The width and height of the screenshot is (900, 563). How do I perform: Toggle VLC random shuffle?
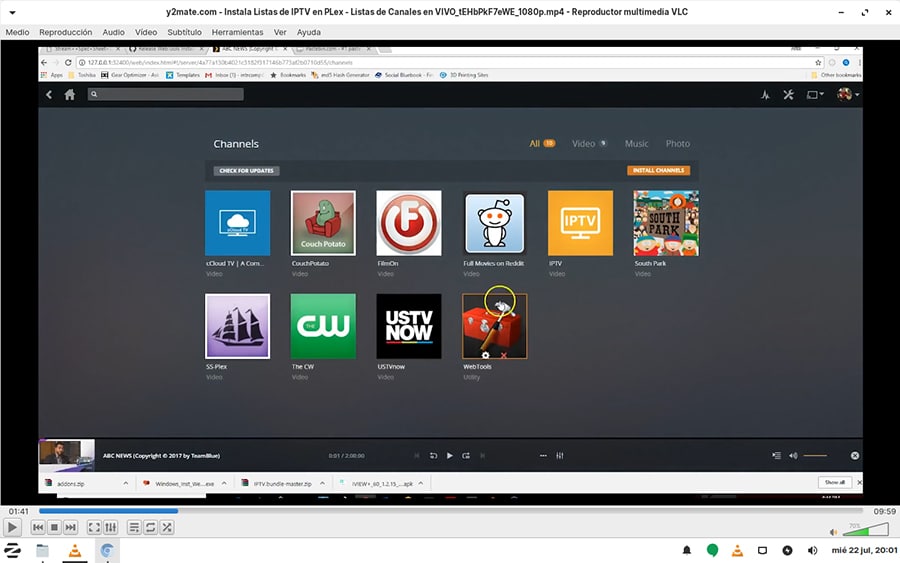pos(167,527)
